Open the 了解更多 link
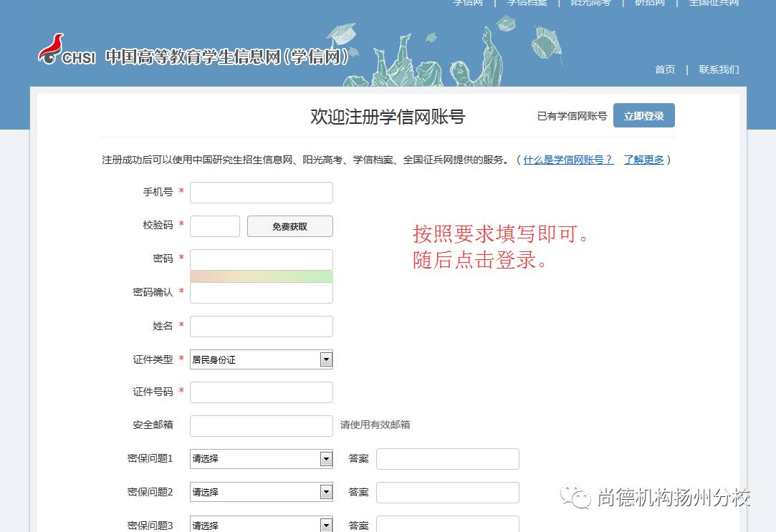 [643, 160]
